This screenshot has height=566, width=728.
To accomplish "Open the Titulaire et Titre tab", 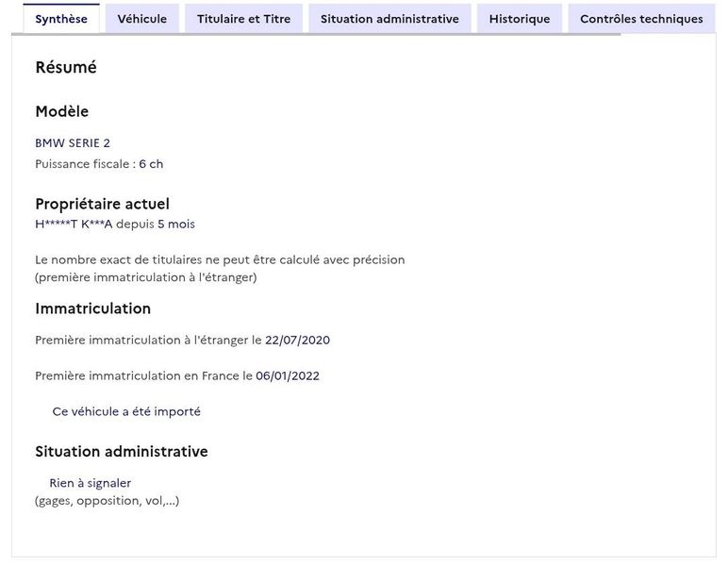I will tap(243, 19).
